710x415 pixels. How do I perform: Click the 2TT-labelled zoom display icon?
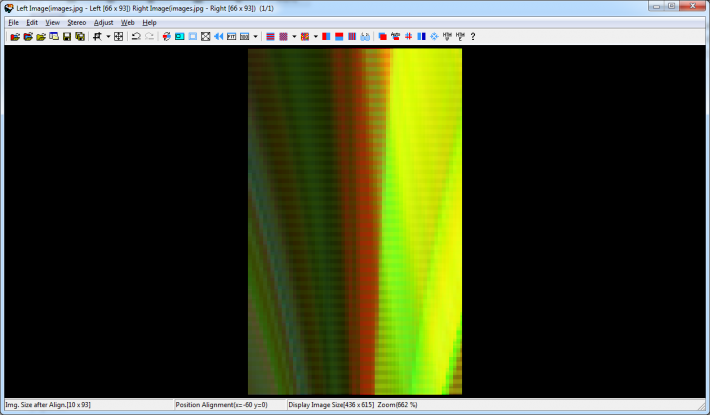(x=231, y=37)
